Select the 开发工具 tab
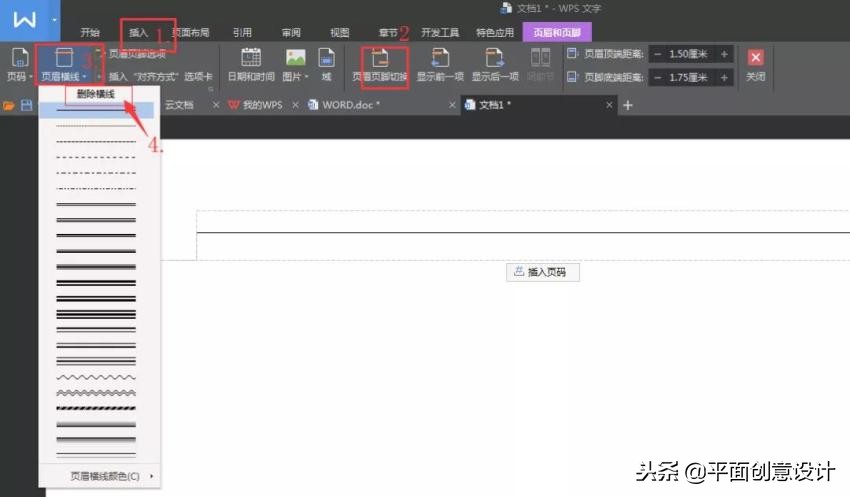 pos(440,33)
